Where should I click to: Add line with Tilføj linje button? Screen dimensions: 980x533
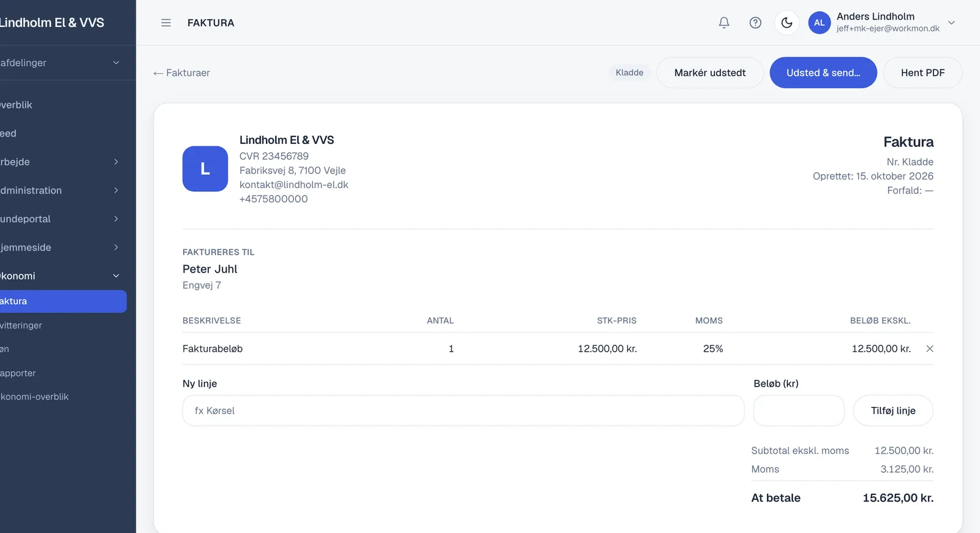pos(893,410)
